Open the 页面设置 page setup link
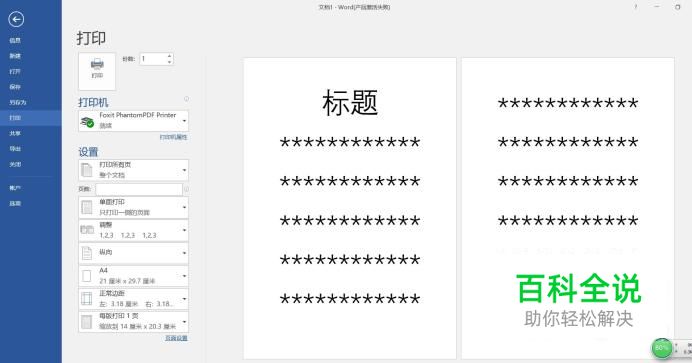This screenshot has width=692, height=363. point(177,338)
